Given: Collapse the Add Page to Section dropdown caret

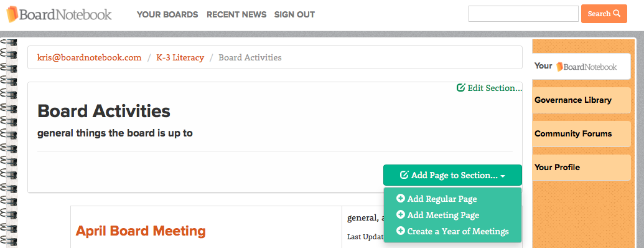Looking at the screenshot, I should point(503,176).
